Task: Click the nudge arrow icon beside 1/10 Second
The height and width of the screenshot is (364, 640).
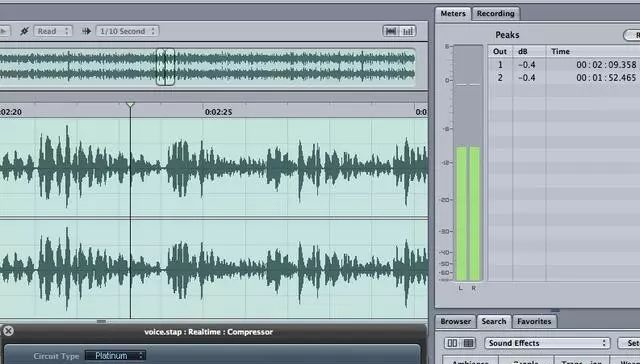Action: 86,31
